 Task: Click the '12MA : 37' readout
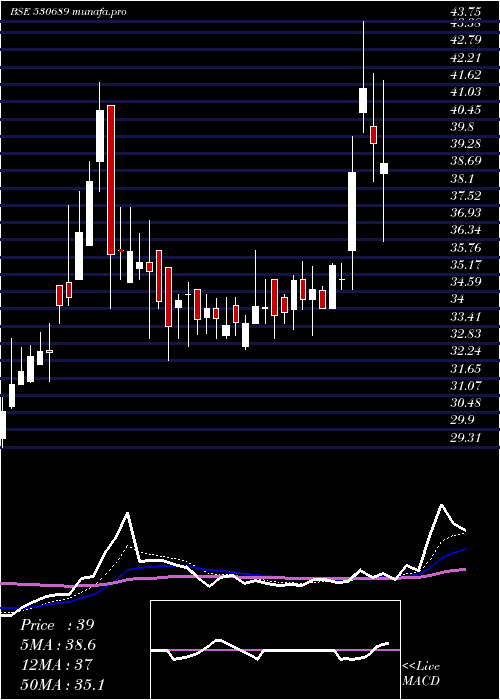56,665
